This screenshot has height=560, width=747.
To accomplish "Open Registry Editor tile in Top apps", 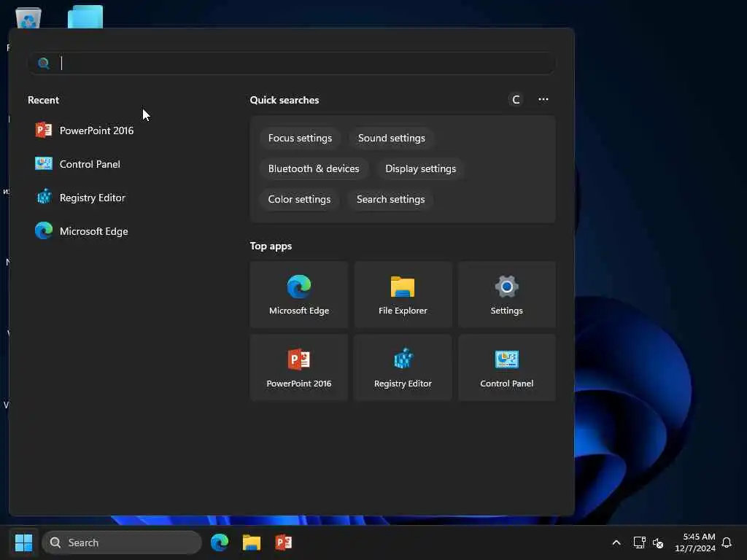I will pos(403,367).
